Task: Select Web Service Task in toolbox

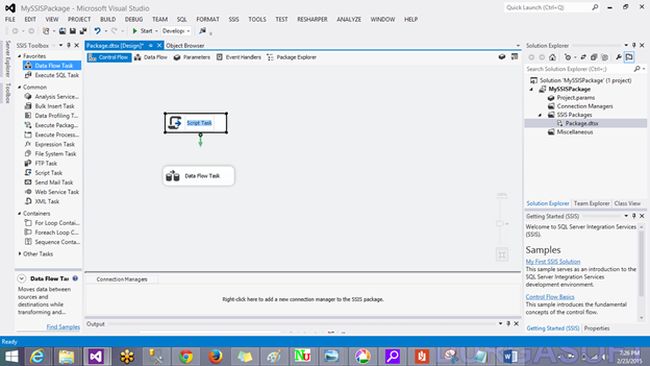Action: click(57, 192)
